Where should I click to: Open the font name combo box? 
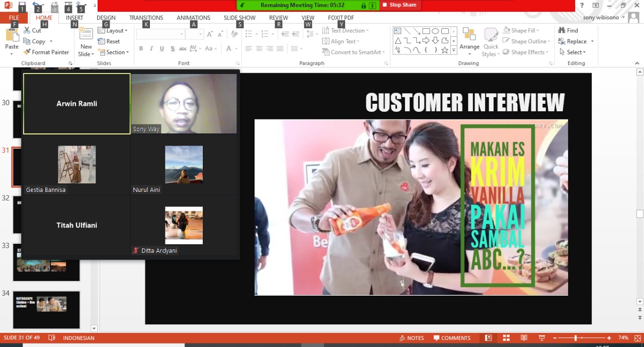[160, 34]
